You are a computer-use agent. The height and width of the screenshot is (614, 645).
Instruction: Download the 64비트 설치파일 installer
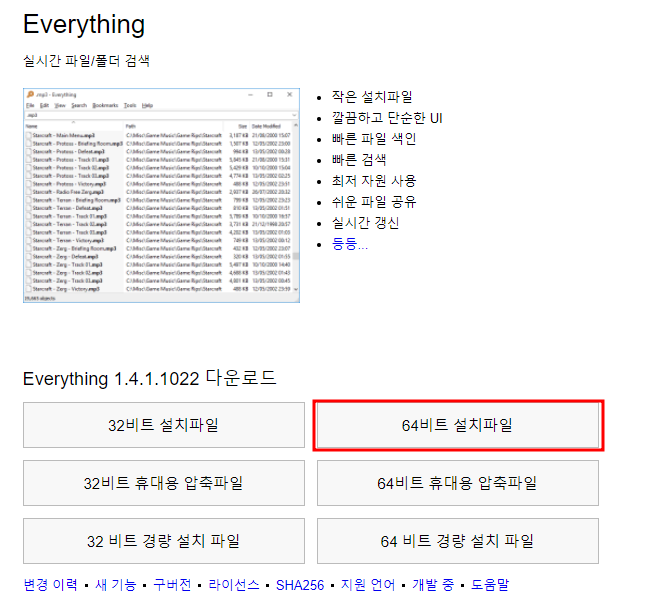(x=458, y=425)
